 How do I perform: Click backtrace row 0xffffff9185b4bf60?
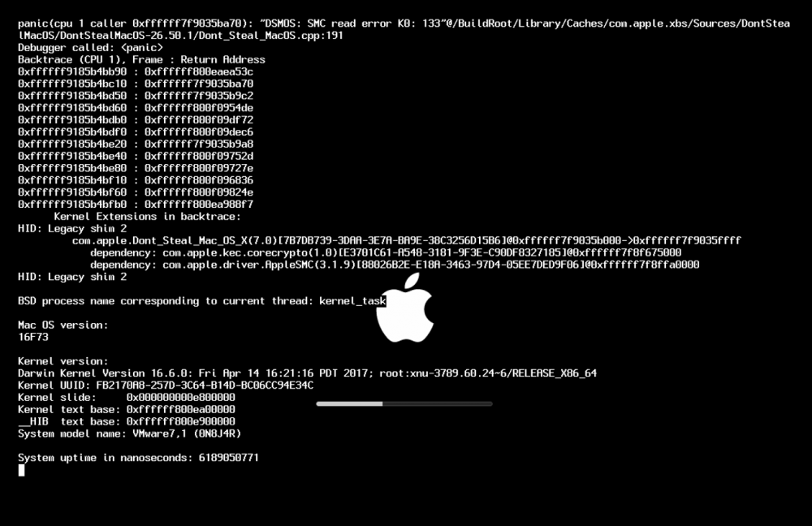pyautogui.click(x=136, y=192)
